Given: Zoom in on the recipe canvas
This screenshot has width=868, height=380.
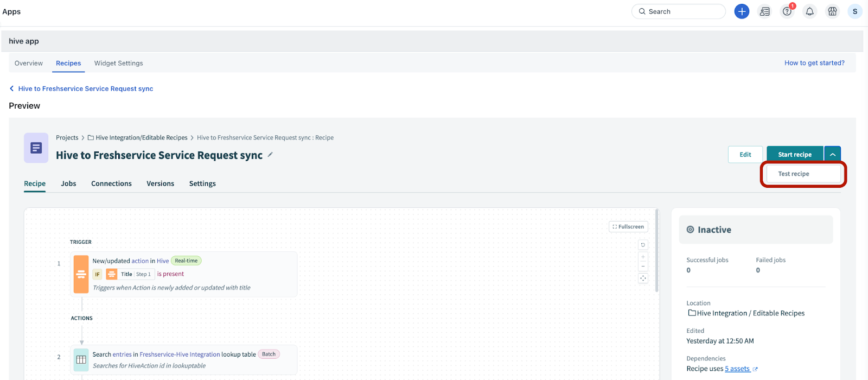Looking at the screenshot, I should pyautogui.click(x=643, y=257).
